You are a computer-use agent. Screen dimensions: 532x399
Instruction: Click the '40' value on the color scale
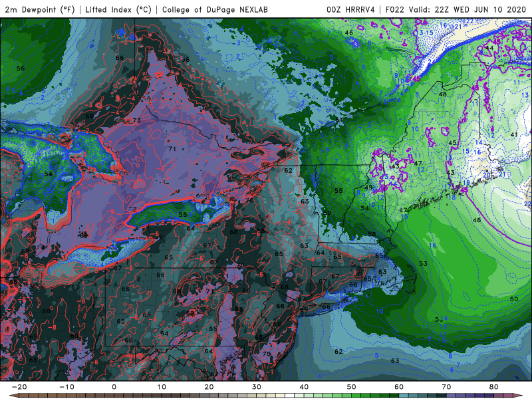[x=304, y=387]
